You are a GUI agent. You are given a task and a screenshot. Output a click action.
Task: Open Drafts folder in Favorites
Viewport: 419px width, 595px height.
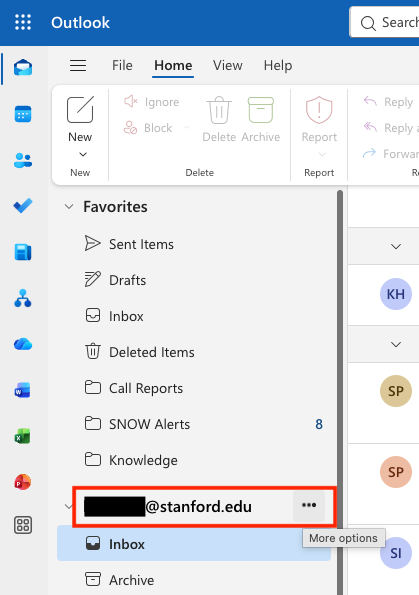pyautogui.click(x=194, y=280)
